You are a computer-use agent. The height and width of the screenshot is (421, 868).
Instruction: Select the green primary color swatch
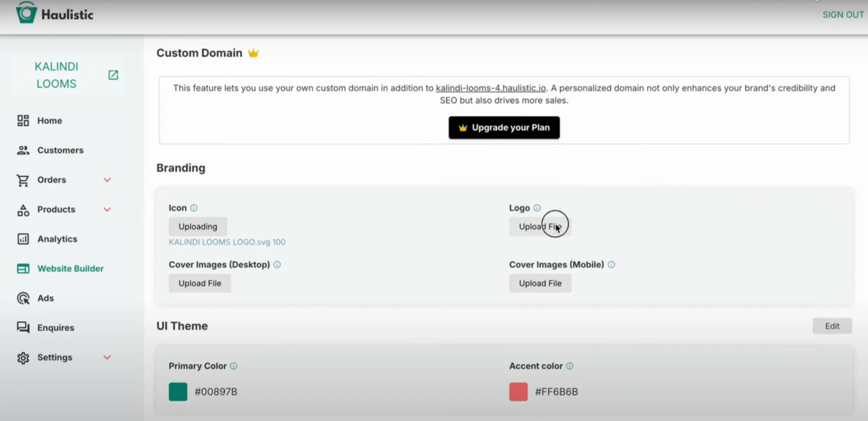click(178, 392)
